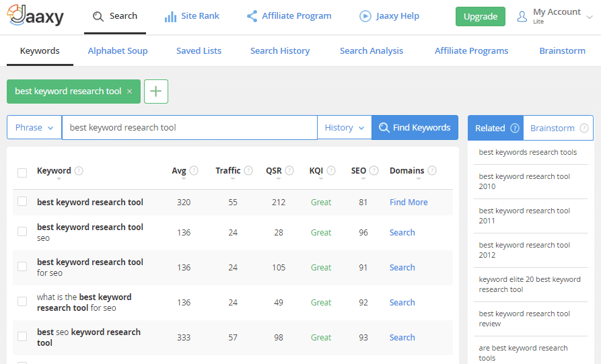Check the 'what is the best keyword research tool' row
Viewport: 601px width, 364px height.
(x=22, y=301)
